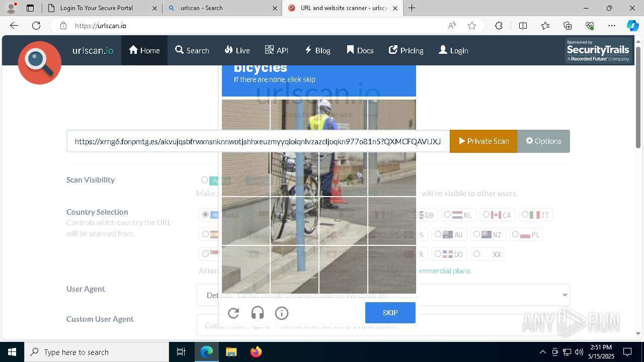Viewport: 644px width, 362px height.
Task: Open the notification center icon
Action: [627, 352]
